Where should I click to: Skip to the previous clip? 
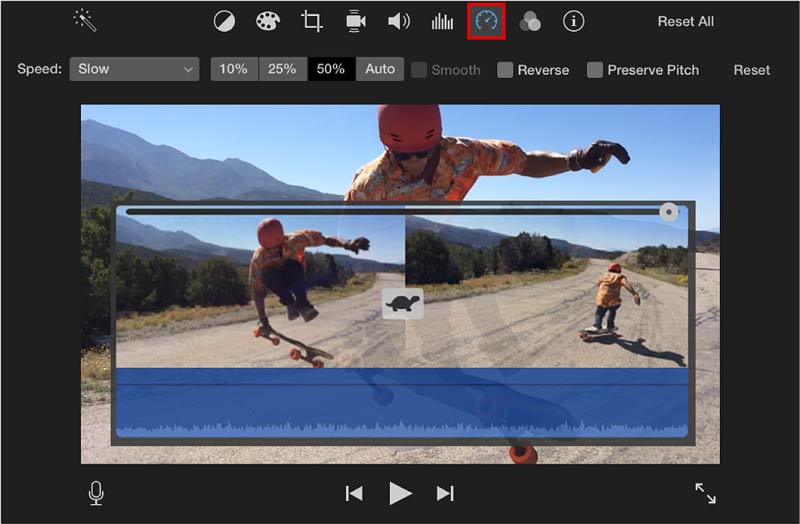[354, 493]
